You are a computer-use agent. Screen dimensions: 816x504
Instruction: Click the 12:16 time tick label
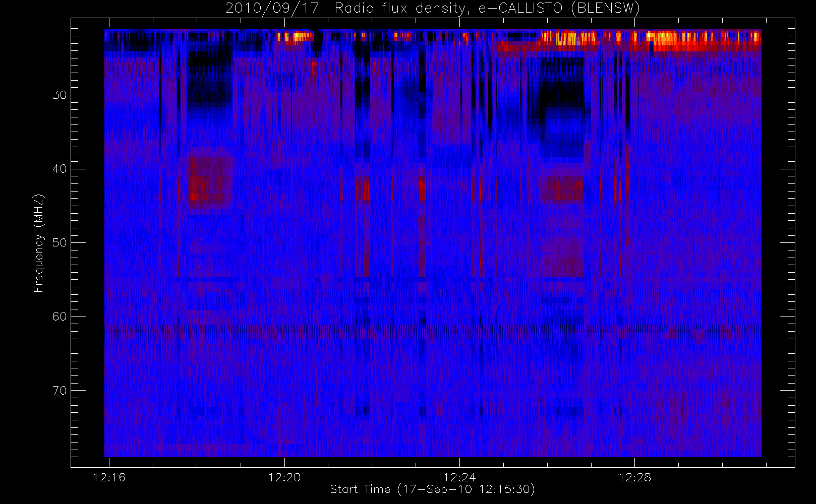click(109, 477)
